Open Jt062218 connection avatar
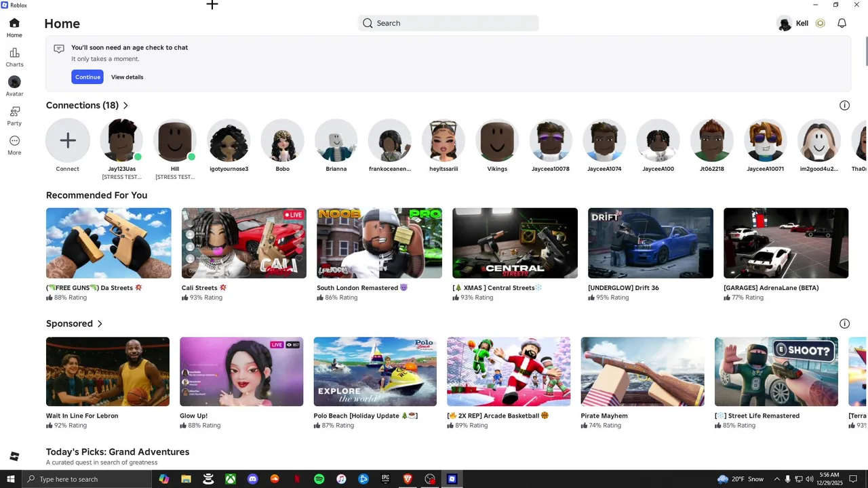 pyautogui.click(x=712, y=140)
